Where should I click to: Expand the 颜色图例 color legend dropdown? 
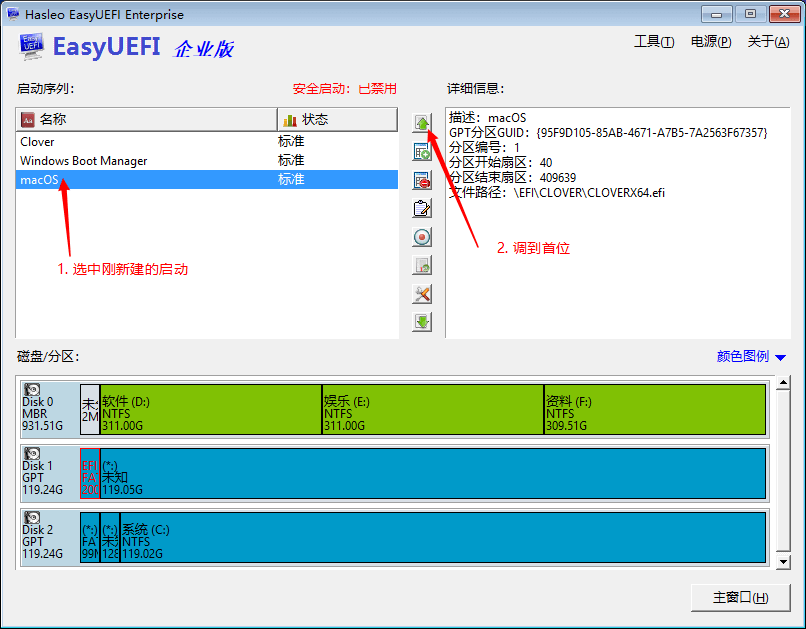click(x=751, y=357)
